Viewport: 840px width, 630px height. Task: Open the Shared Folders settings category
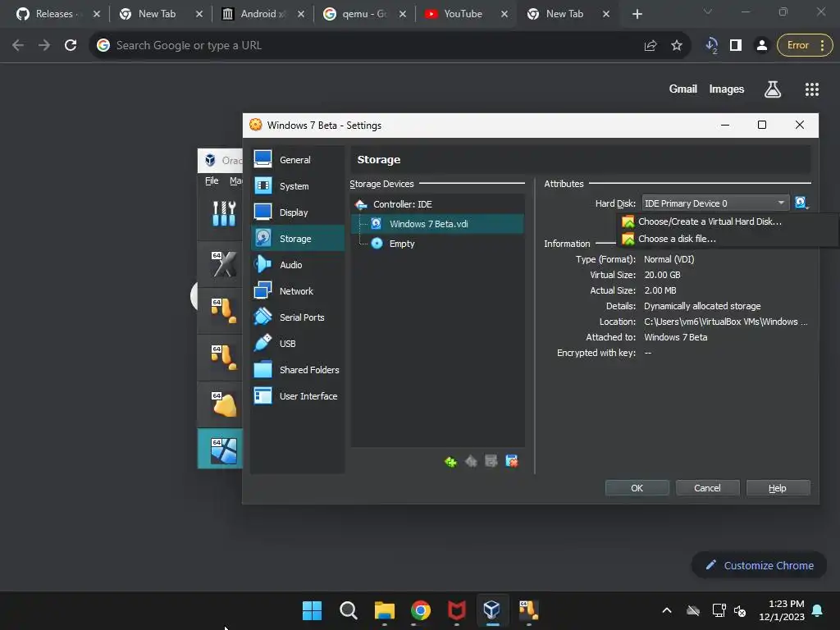click(297, 370)
